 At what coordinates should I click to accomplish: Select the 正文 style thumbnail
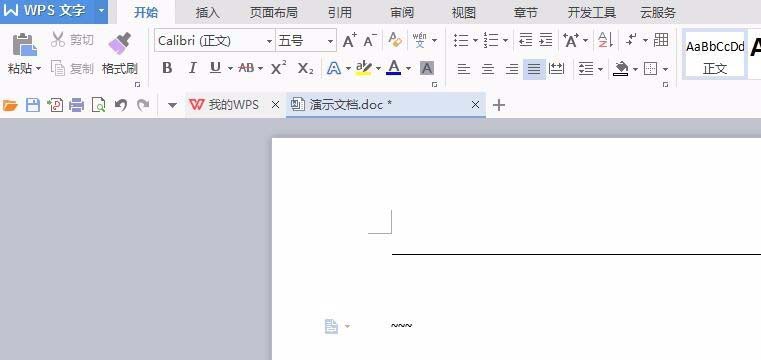[x=714, y=54]
